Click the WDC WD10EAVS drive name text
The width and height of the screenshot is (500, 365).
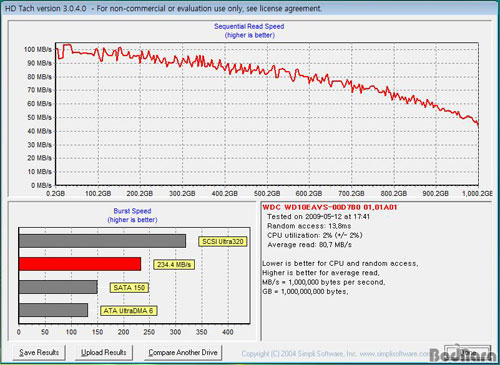(330, 207)
